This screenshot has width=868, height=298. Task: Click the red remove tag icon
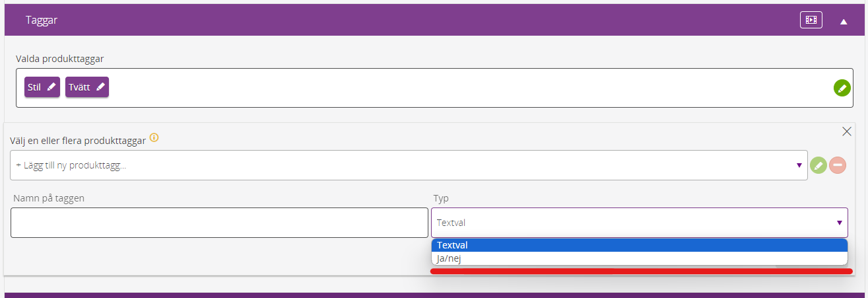click(838, 165)
